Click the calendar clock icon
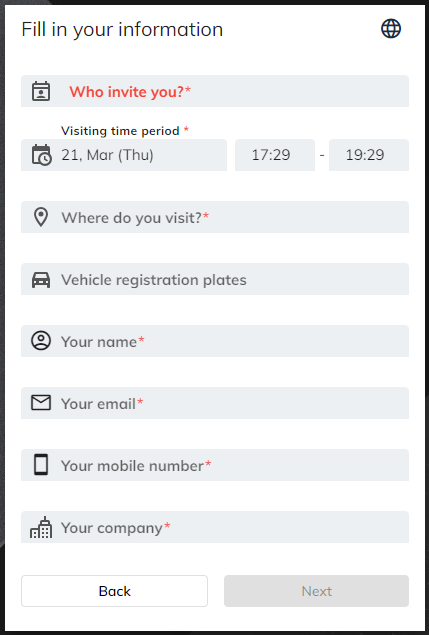The height and width of the screenshot is (635, 429). (x=41, y=155)
